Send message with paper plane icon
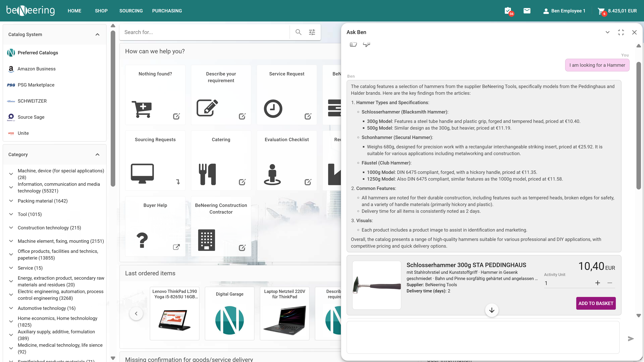The height and width of the screenshot is (362, 644). coord(631,339)
